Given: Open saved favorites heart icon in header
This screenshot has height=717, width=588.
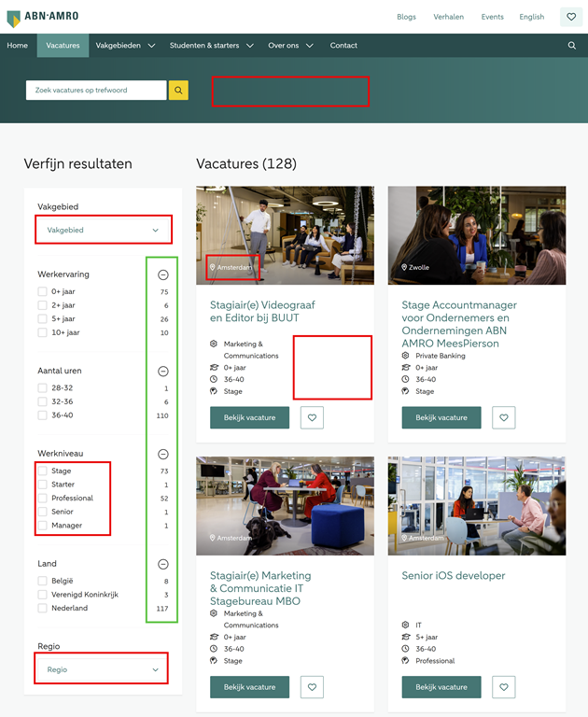Looking at the screenshot, I should [x=571, y=17].
